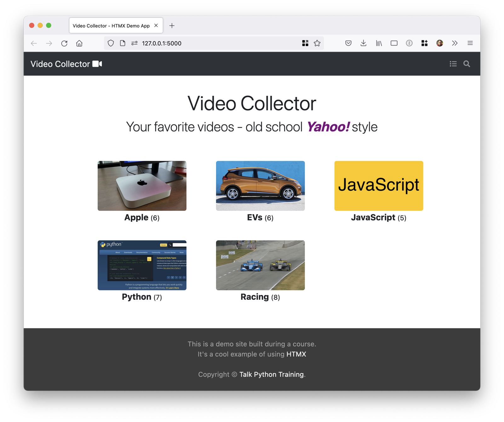Expand the toolbar overflow chevron
This screenshot has height=422, width=504.
pyautogui.click(x=455, y=43)
